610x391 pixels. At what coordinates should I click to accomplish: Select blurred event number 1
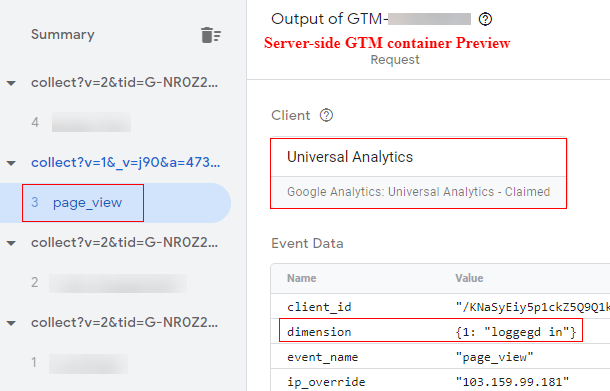click(x=80, y=363)
